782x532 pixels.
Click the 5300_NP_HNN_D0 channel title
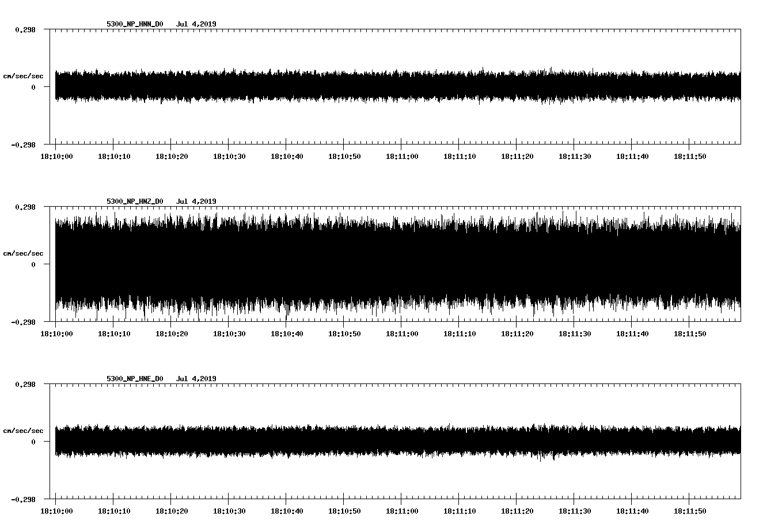click(135, 24)
